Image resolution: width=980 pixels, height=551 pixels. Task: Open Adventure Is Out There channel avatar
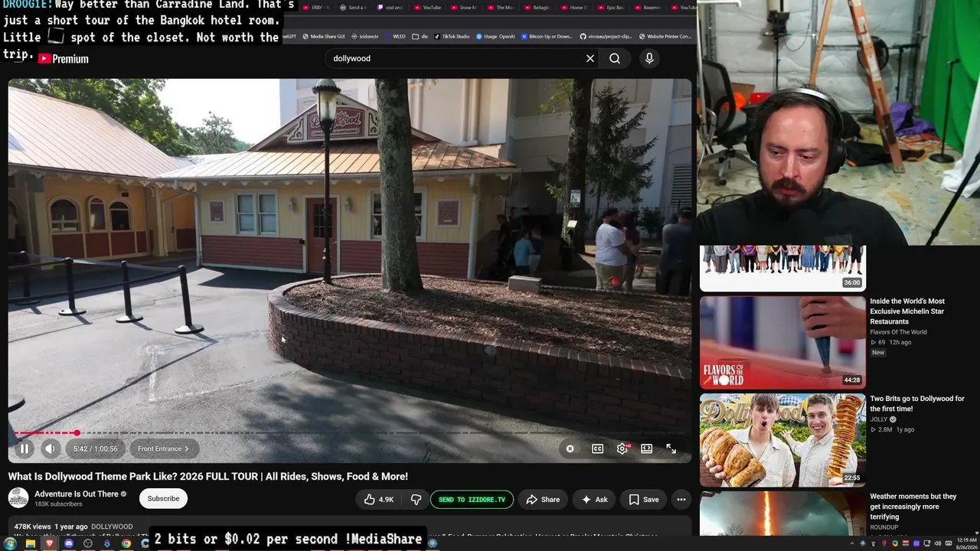(18, 498)
